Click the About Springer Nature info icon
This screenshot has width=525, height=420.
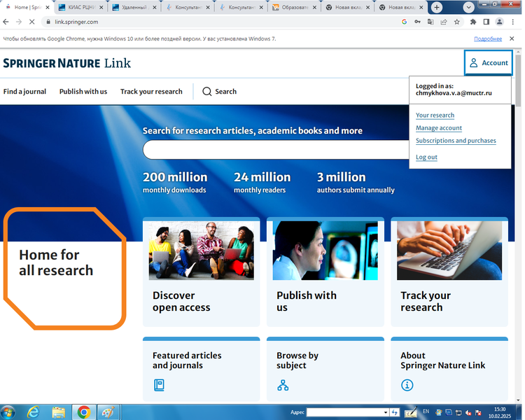tap(407, 385)
